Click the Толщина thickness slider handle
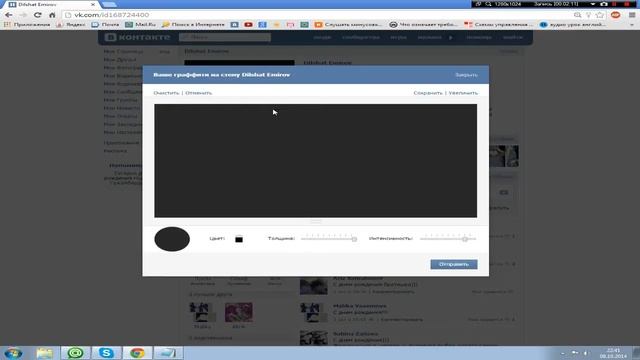Viewport: 640px width, 360px height. point(354,239)
